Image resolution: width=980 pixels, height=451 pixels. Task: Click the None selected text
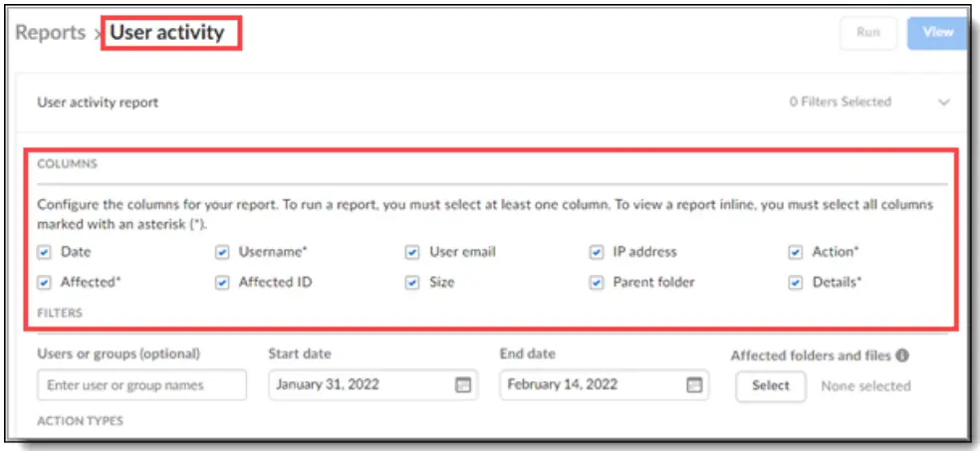point(865,386)
